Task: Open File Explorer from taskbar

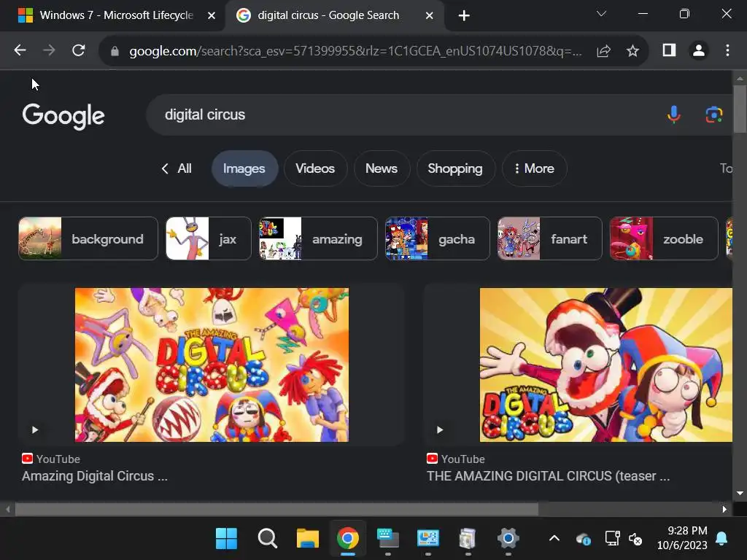Action: click(x=307, y=539)
